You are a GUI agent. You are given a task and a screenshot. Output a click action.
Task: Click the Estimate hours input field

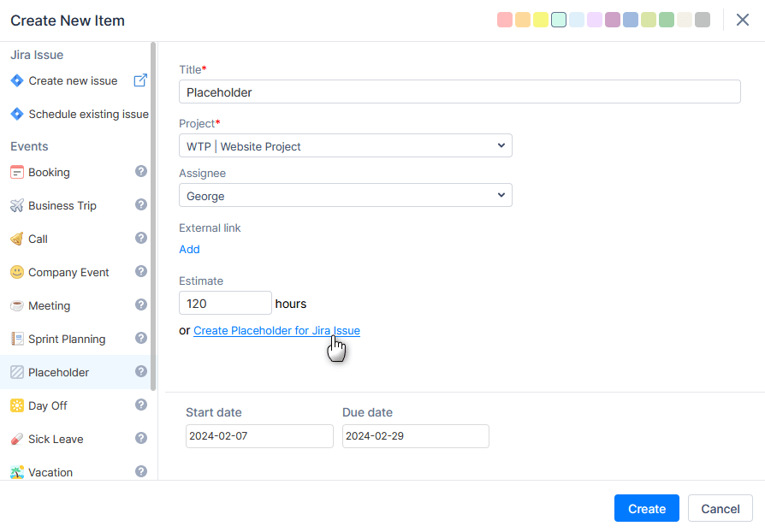pyautogui.click(x=225, y=303)
